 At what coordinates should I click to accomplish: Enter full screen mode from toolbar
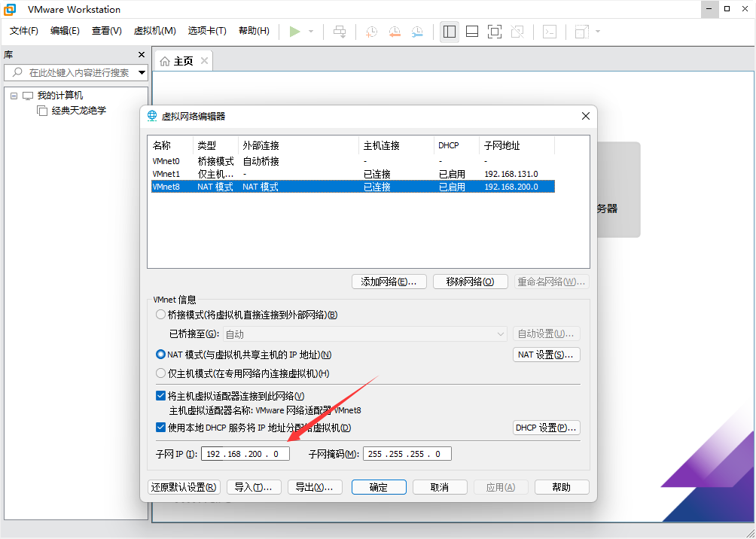point(495,32)
